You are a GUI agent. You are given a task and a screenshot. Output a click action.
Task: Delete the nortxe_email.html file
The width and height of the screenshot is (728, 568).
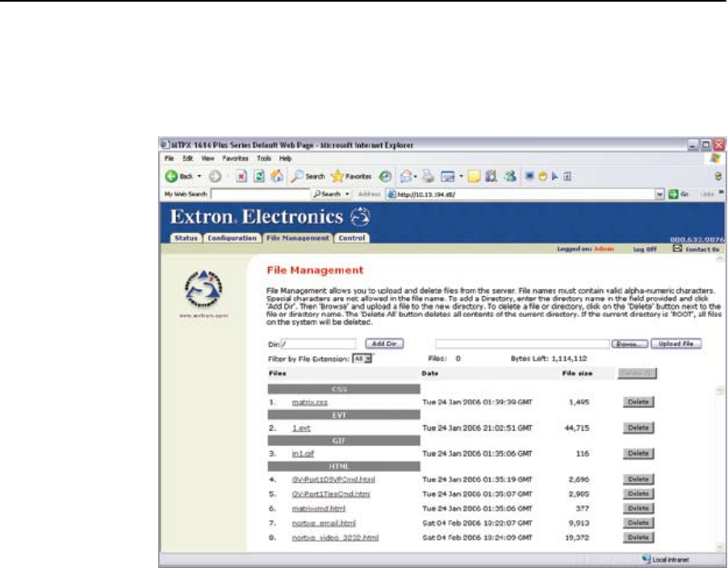point(638,523)
